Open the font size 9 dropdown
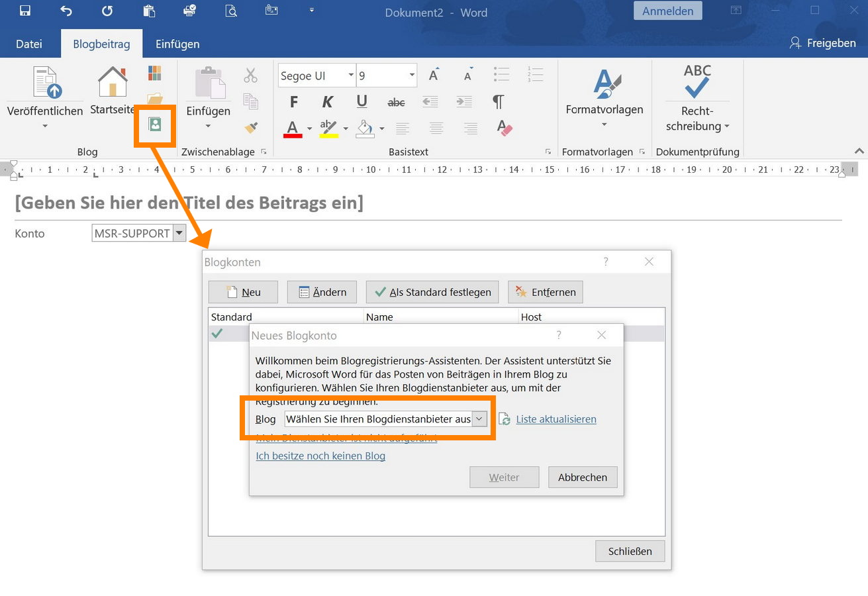This screenshot has width=868, height=596. (x=412, y=75)
